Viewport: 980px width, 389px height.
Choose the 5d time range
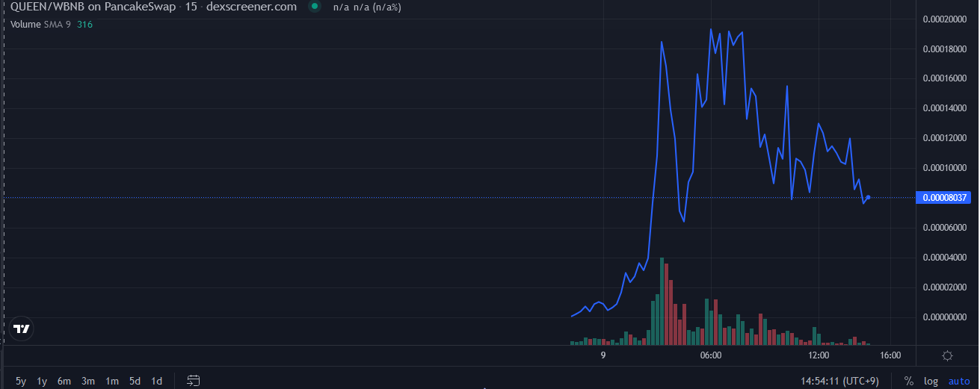[135, 381]
